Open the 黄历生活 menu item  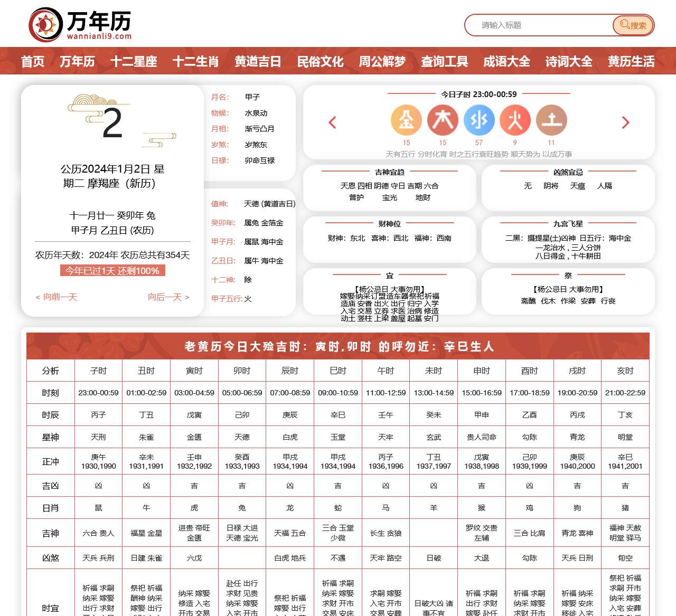point(631,61)
